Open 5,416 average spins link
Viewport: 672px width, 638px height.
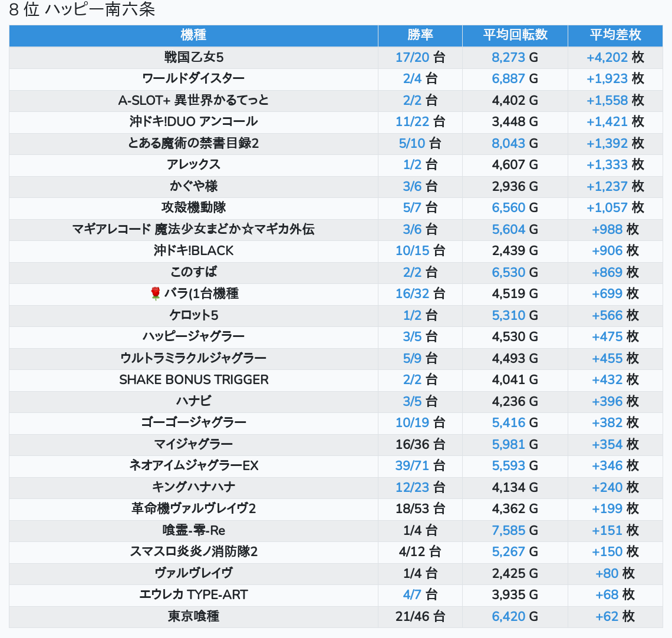point(508,422)
